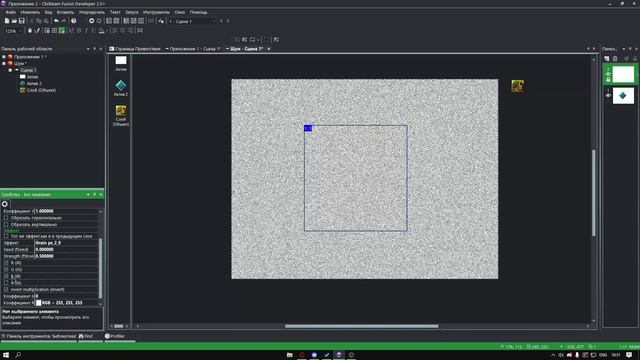Toggle the G (iG) channel checkbox
This screenshot has width=640, height=360.
coord(6,269)
